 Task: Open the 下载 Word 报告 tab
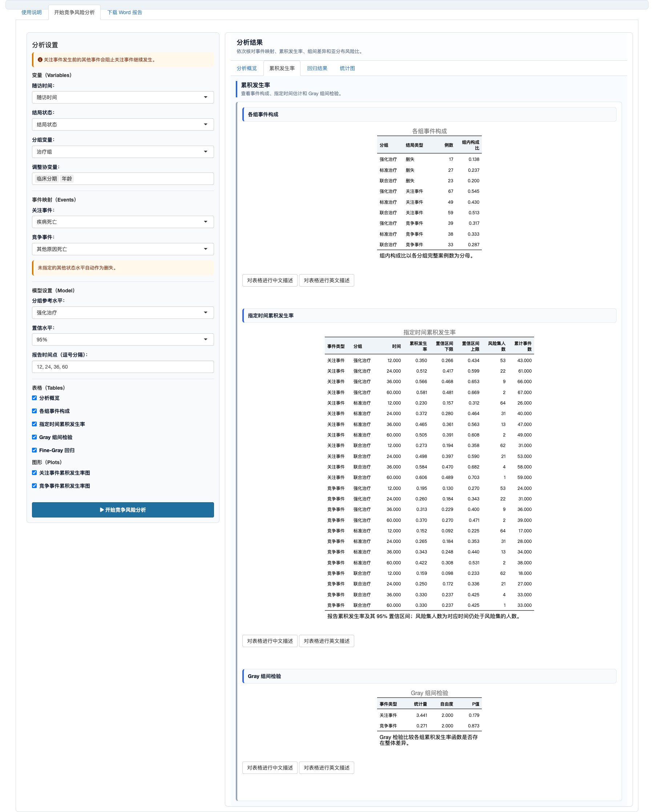tap(125, 12)
